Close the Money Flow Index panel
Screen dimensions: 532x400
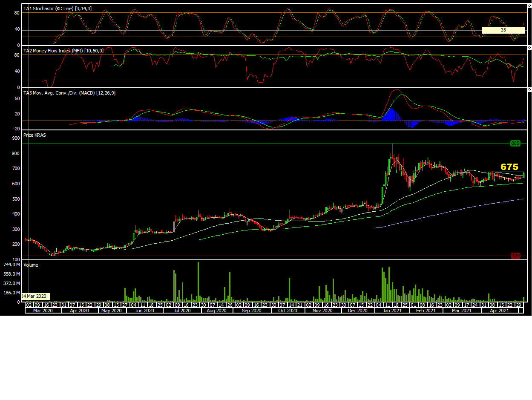point(529,48)
